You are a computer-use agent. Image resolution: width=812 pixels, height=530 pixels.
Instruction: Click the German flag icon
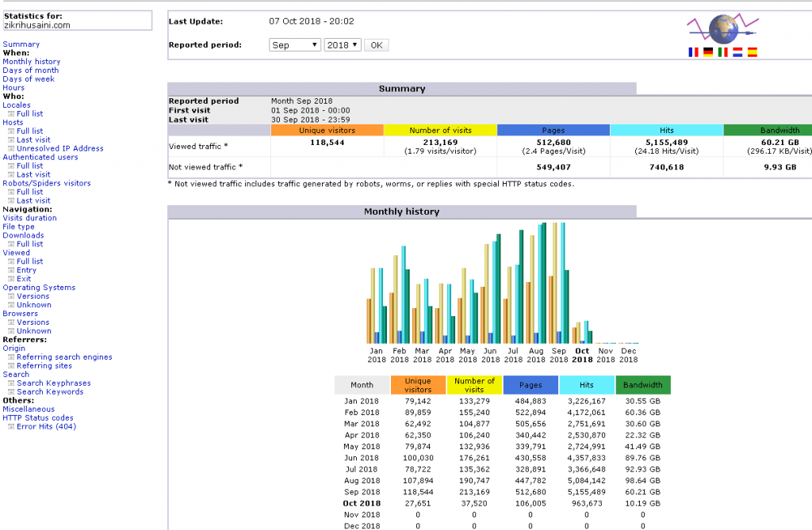[708, 52]
